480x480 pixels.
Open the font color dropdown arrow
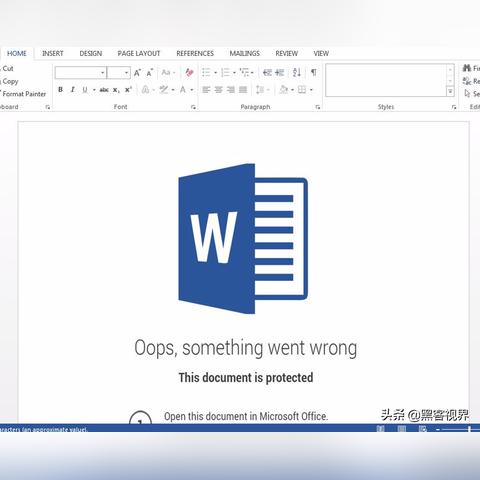(192, 90)
